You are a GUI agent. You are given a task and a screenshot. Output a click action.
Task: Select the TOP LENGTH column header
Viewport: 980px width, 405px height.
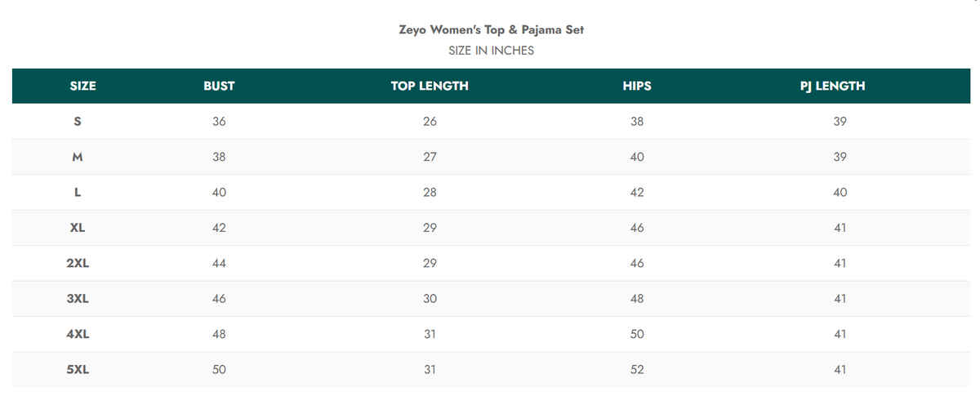pos(430,86)
